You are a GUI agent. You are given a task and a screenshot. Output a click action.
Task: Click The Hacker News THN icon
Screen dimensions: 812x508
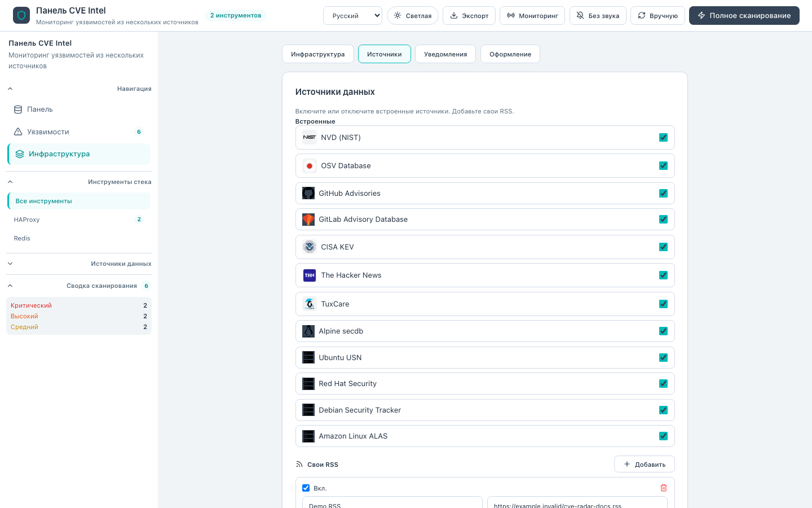[310, 275]
